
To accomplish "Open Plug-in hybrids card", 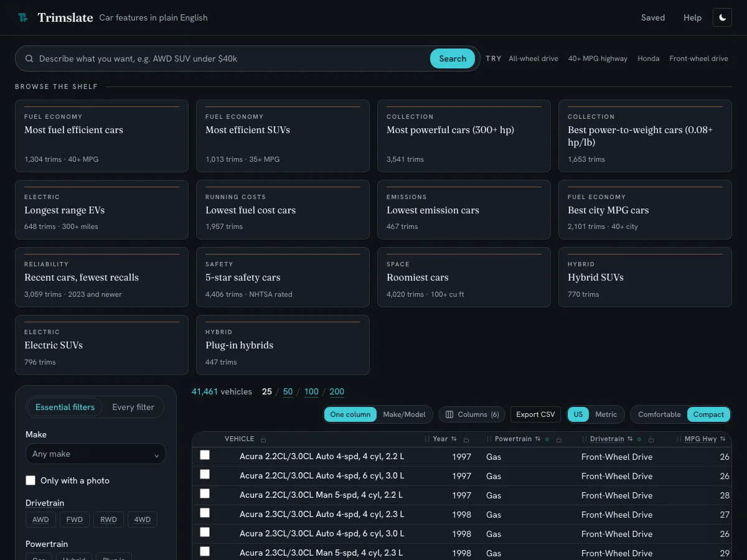I will [283, 345].
